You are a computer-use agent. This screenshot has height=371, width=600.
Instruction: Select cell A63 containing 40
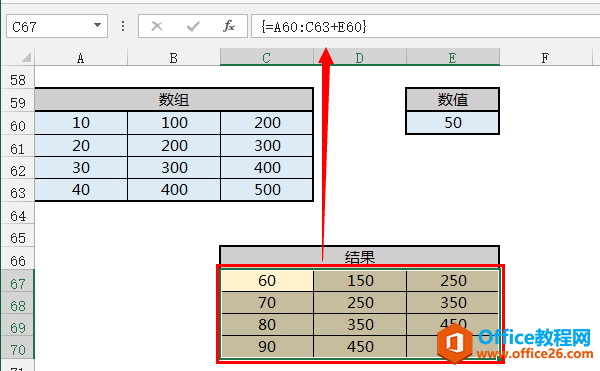(x=81, y=190)
